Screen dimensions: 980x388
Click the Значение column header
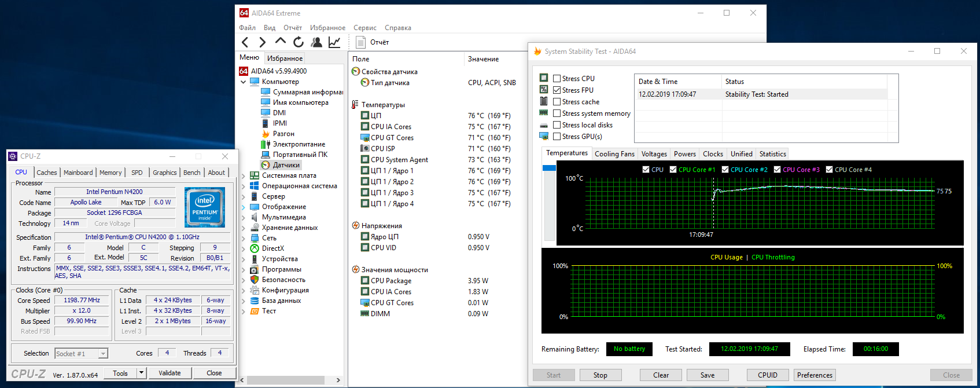pyautogui.click(x=483, y=59)
